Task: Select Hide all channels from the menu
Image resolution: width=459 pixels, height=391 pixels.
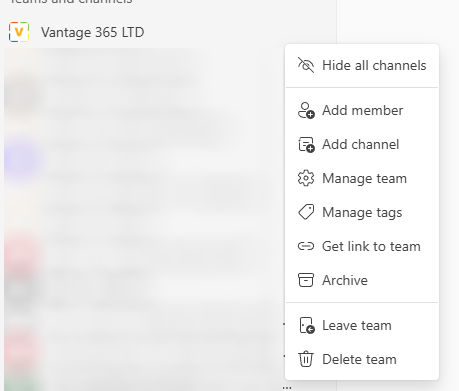Action: click(x=362, y=65)
